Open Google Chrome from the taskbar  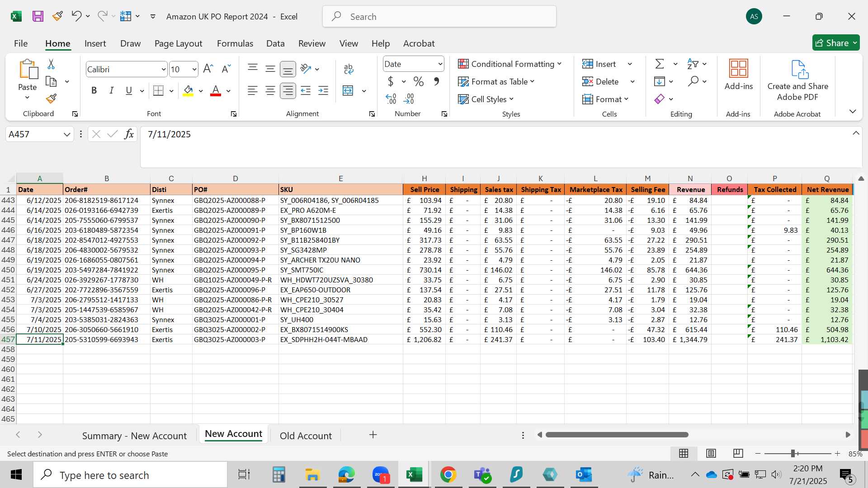(448, 475)
